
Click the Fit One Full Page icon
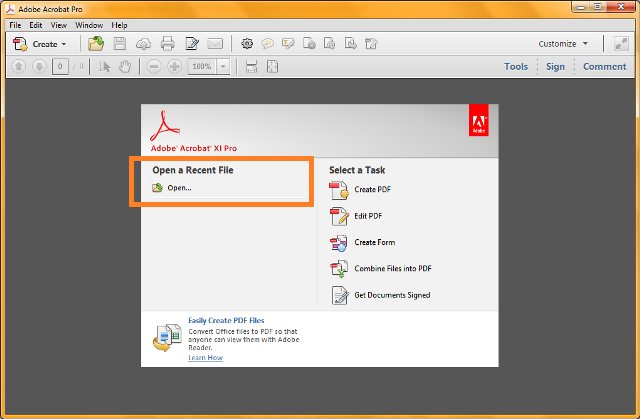click(272, 67)
